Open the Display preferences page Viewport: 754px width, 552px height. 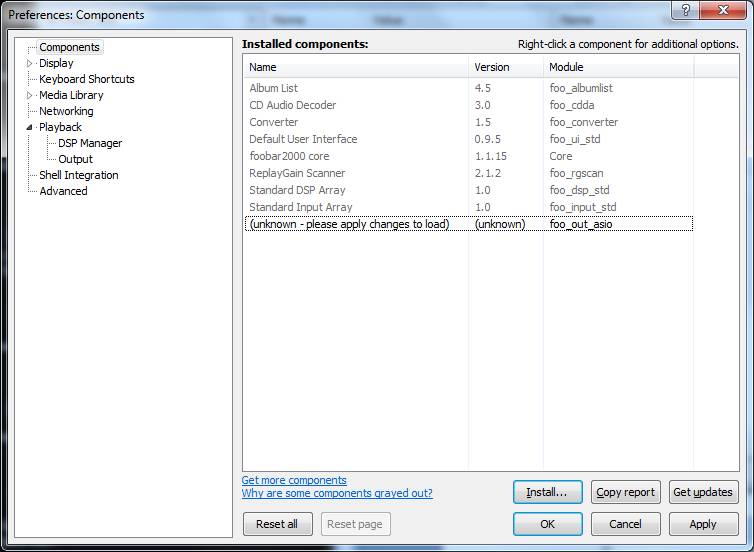(56, 63)
